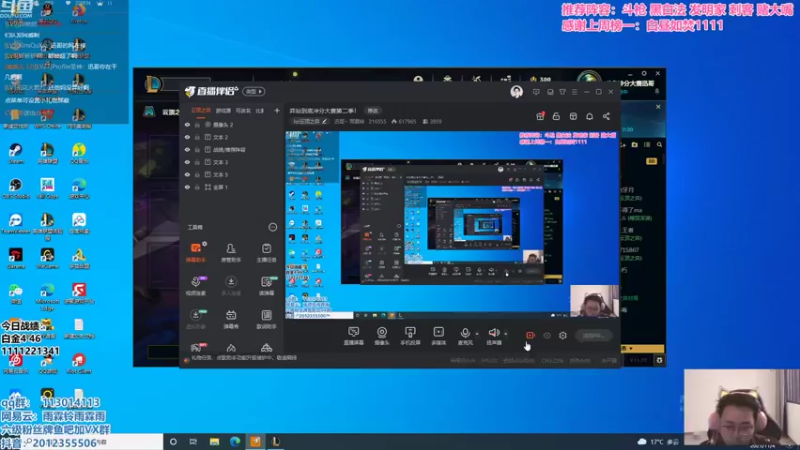This screenshot has height=450, width=800.
Task: Expand the speaker options arrow
Action: point(506,334)
